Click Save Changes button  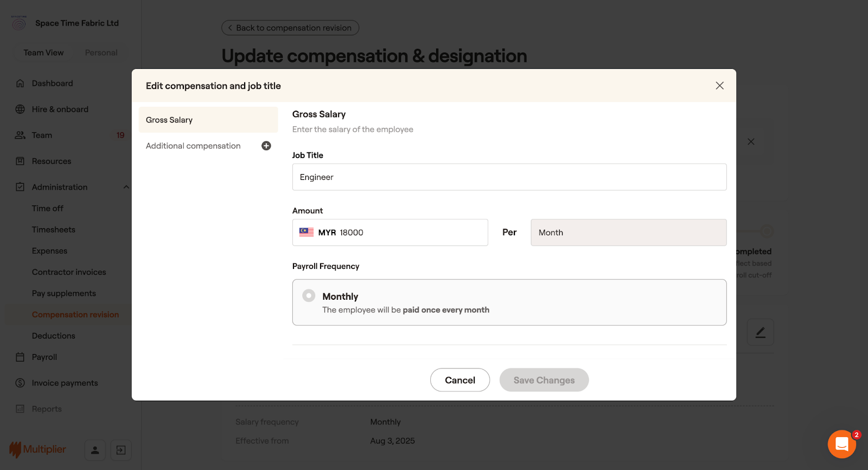[544, 380]
